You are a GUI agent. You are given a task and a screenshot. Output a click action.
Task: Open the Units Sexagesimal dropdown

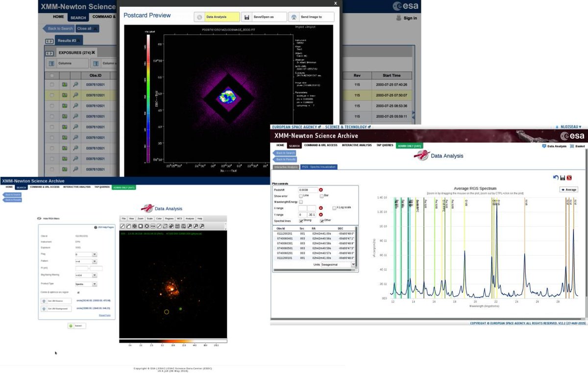tap(338, 265)
